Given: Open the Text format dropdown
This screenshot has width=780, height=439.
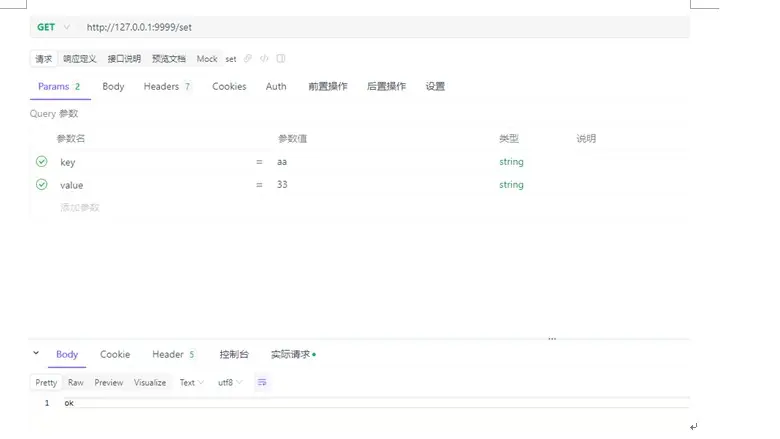Looking at the screenshot, I should (x=192, y=382).
